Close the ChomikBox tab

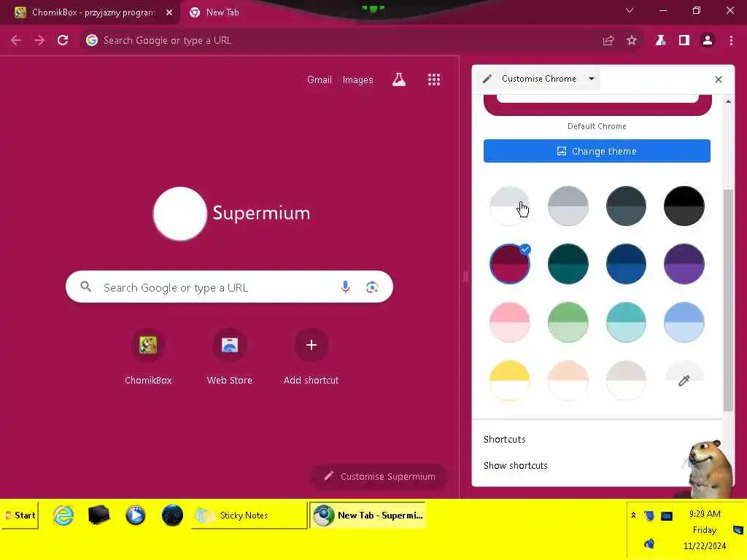pyautogui.click(x=169, y=12)
